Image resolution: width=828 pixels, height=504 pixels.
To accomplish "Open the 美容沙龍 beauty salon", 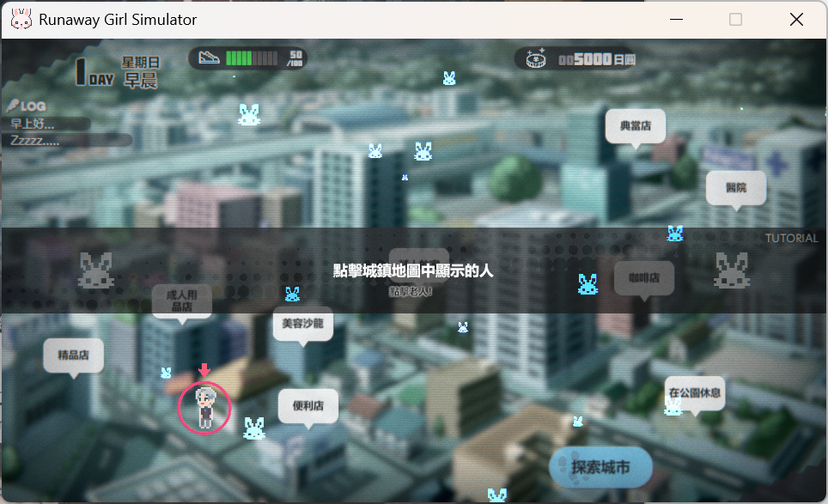I will point(301,324).
